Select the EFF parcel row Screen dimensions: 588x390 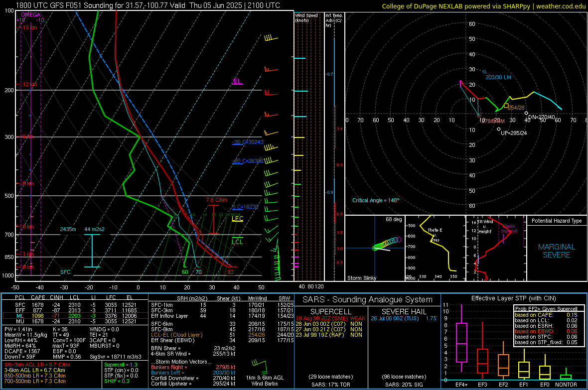click(x=75, y=310)
